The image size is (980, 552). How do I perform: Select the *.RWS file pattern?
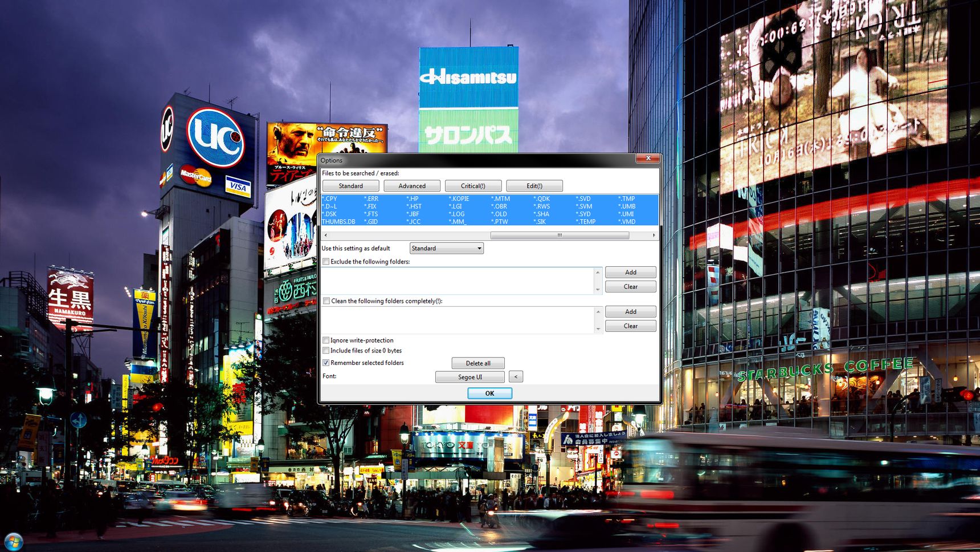[x=542, y=206]
